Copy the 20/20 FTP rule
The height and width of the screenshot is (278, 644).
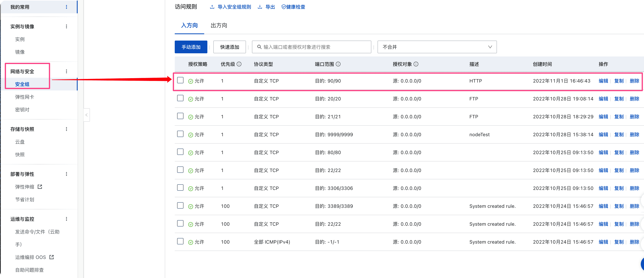[x=619, y=99]
